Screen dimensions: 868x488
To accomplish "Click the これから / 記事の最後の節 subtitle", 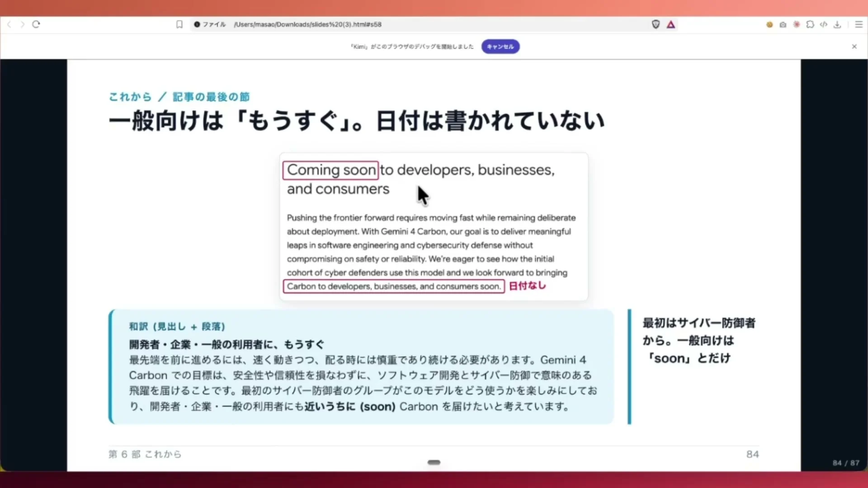I will coord(179,97).
